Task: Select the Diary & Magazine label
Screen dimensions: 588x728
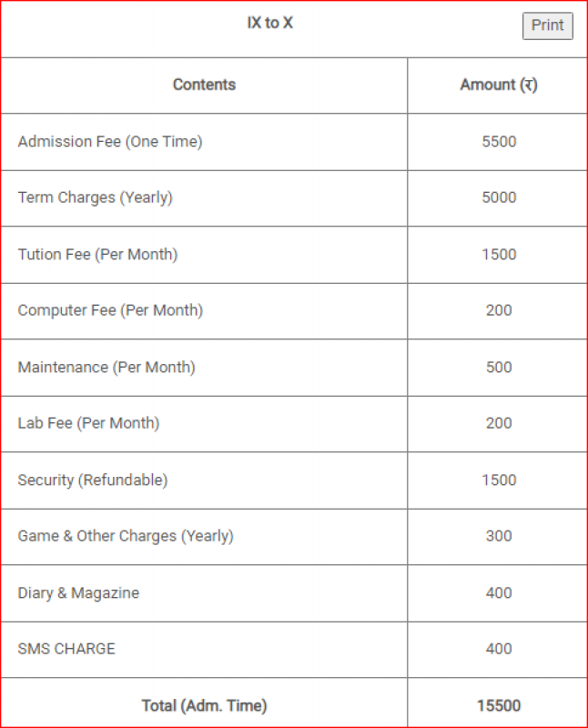Action: (x=78, y=593)
